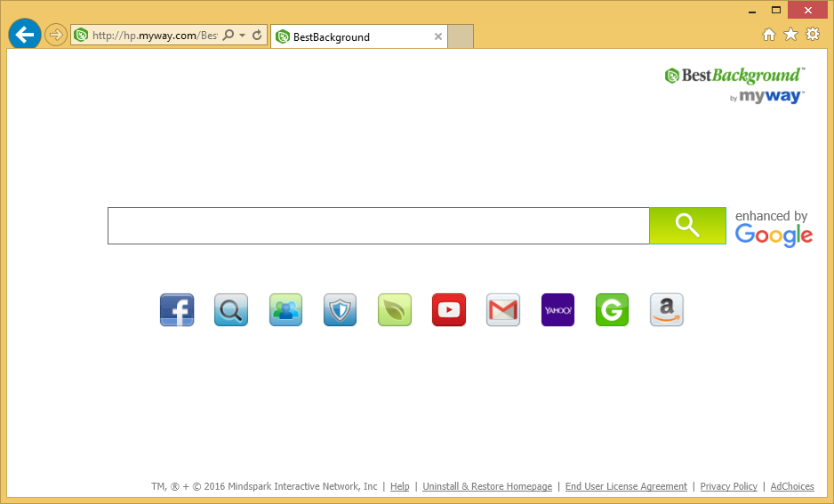The image size is (834, 504).
Task: Click the green G shortcut icon
Action: 613,309
